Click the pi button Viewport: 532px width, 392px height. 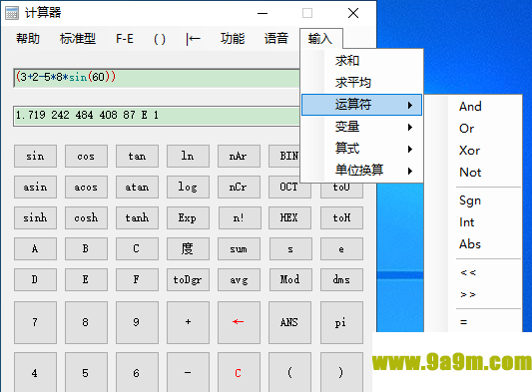coord(341,322)
